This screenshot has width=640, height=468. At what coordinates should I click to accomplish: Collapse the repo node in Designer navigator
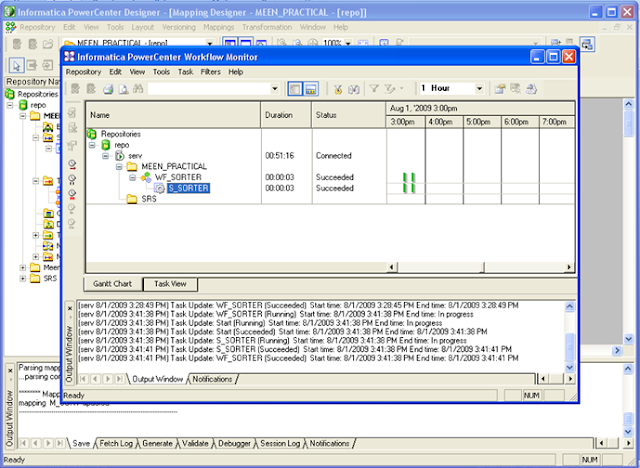click(x=10, y=105)
